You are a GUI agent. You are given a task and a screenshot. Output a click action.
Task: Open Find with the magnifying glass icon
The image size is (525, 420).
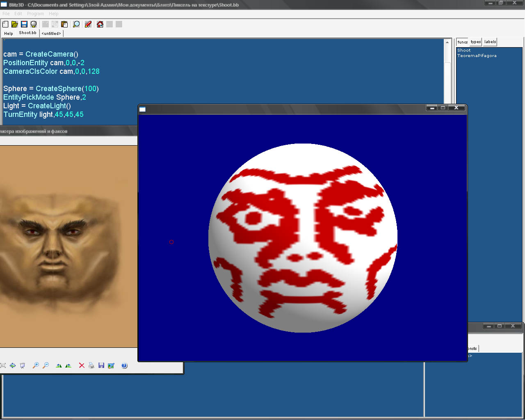click(x=76, y=24)
